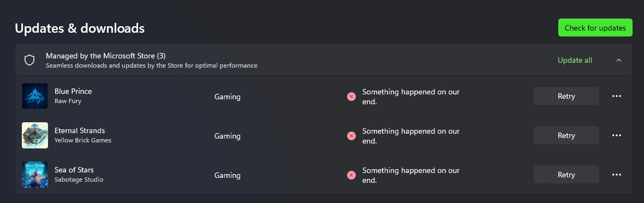Viewport: 644px width, 203px height.
Task: Retry the Blue Prince download
Action: click(567, 96)
